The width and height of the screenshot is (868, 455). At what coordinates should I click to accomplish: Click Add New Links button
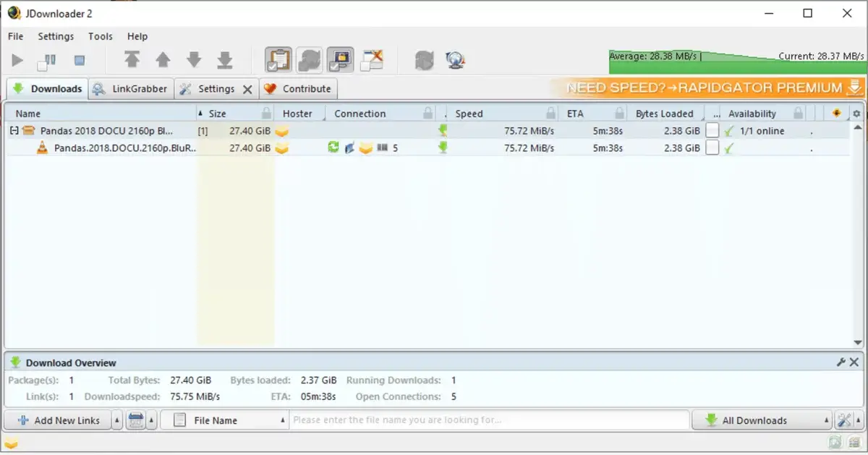[58, 420]
